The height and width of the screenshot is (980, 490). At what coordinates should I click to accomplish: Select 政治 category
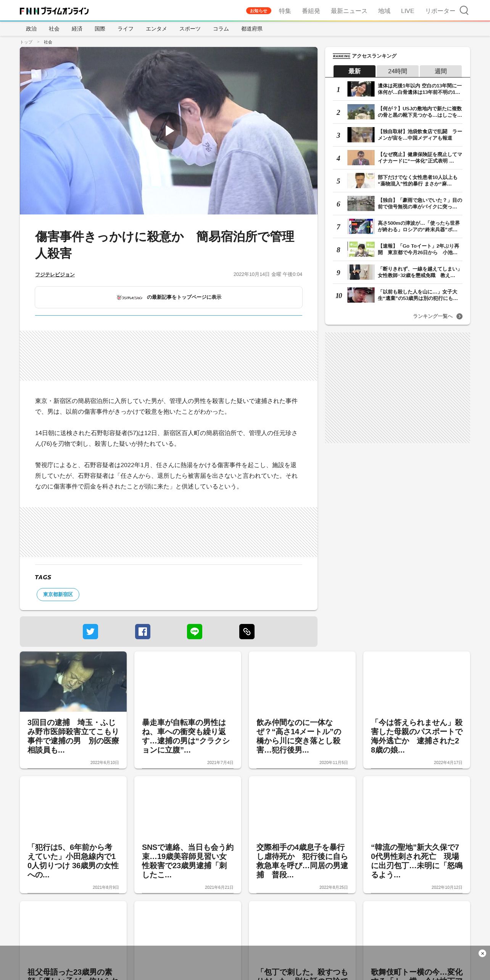tap(31, 29)
